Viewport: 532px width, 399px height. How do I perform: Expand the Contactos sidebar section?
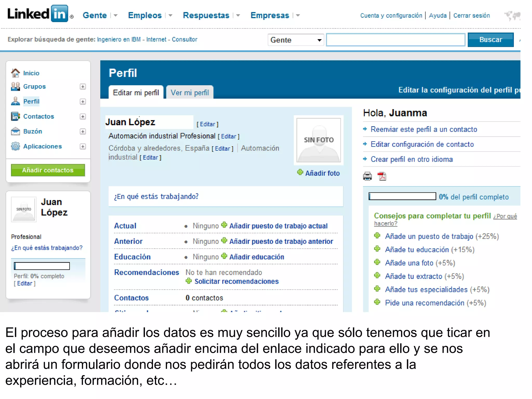point(83,117)
